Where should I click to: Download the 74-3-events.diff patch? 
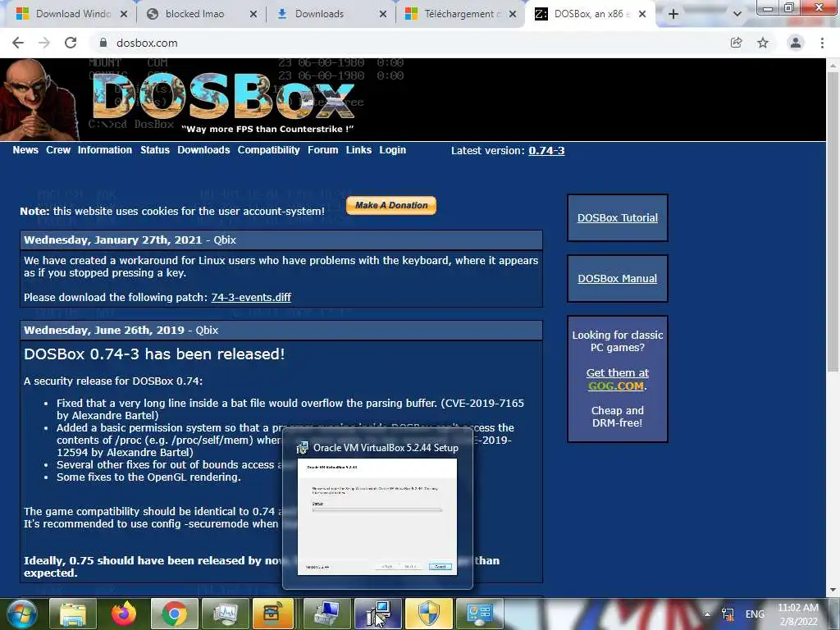(x=251, y=297)
